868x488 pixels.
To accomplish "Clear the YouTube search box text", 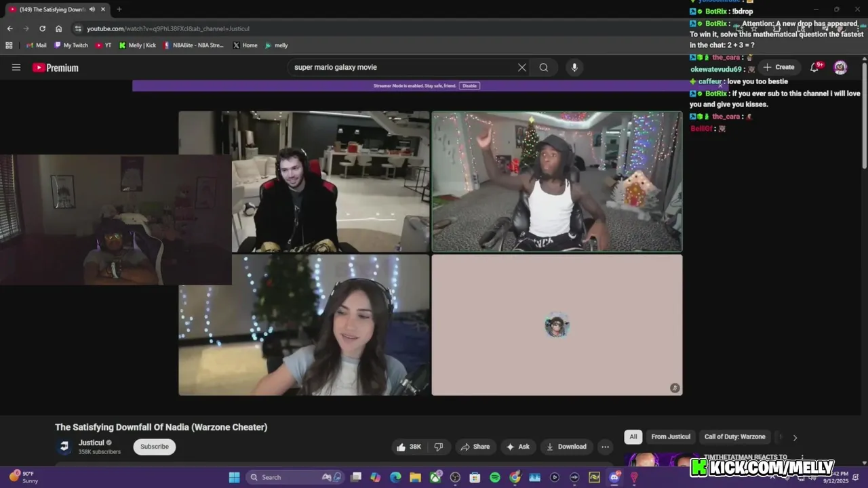I will 522,67.
